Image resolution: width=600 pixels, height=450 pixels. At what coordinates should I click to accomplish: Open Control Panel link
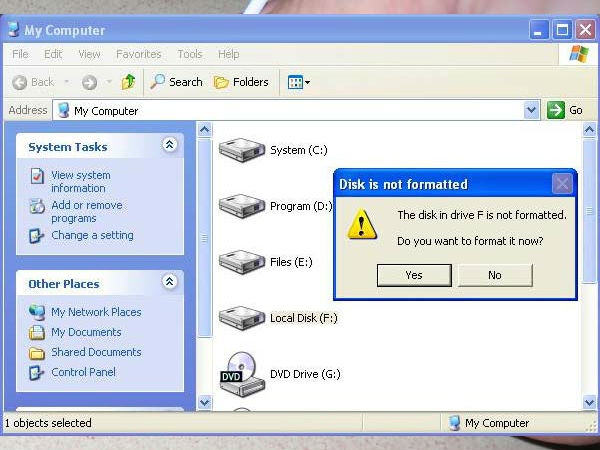point(83,372)
